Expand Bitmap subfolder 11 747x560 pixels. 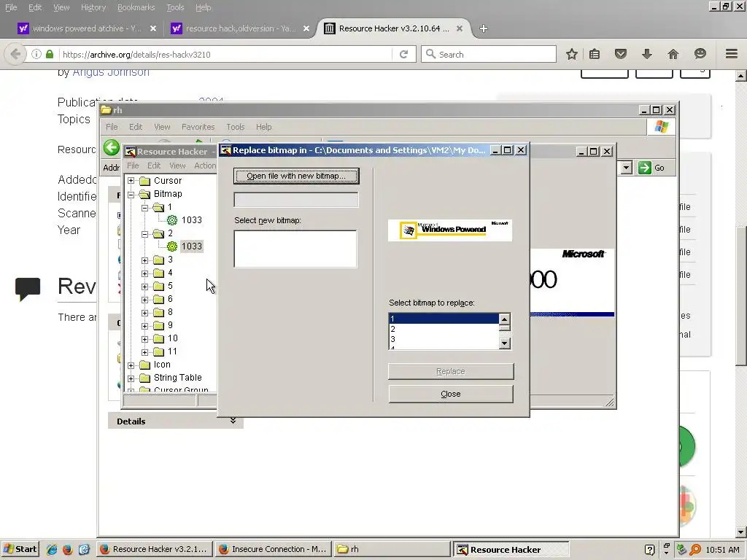145,352
